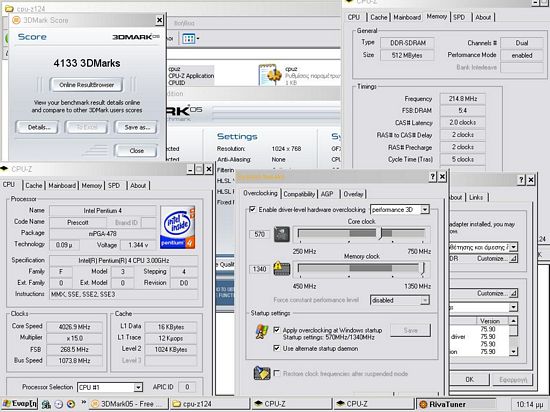Click the first quick launch icon on the taskbar
The height and width of the screenshot is (412, 550).
point(46,404)
